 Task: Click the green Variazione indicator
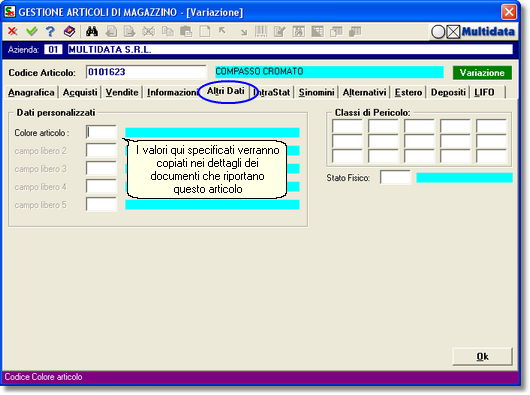click(x=482, y=73)
